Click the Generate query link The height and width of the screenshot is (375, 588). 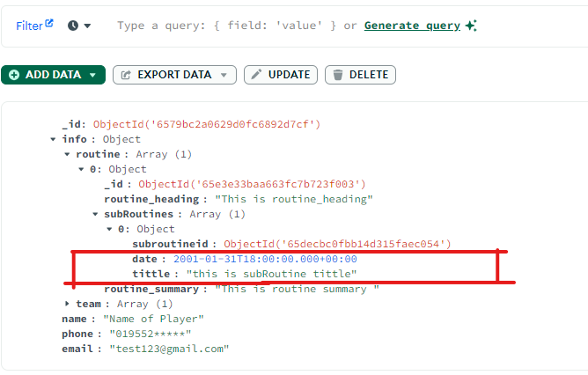point(412,26)
